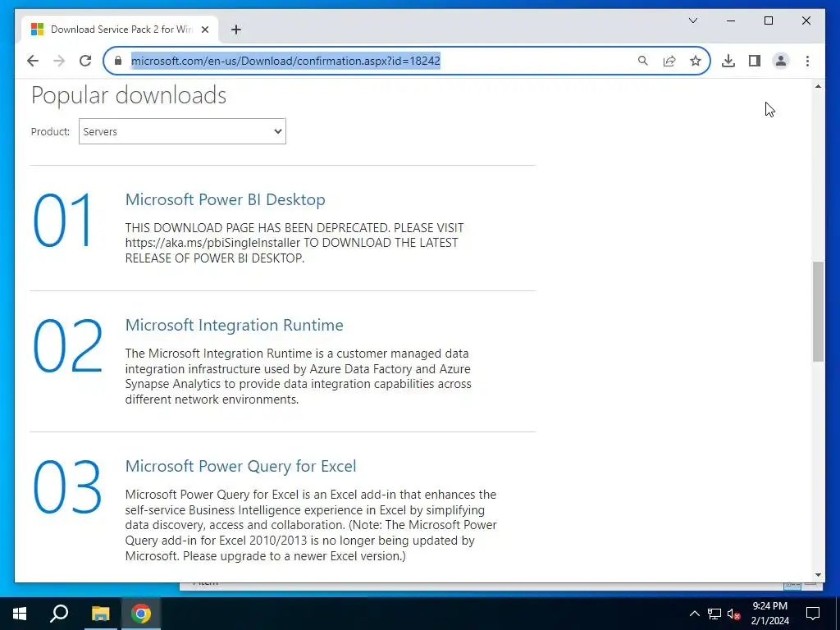840x630 pixels.
Task: Expand the Product dropdown showing Servers
Action: tap(182, 131)
